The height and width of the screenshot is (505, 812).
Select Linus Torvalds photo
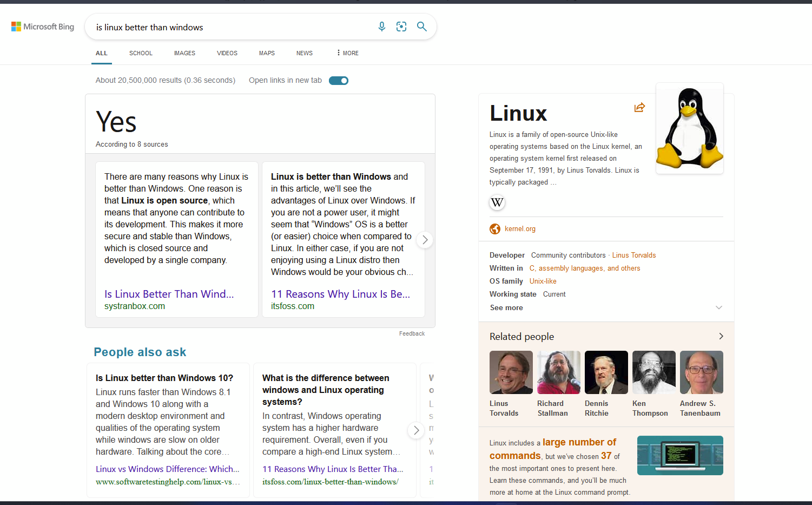click(511, 372)
